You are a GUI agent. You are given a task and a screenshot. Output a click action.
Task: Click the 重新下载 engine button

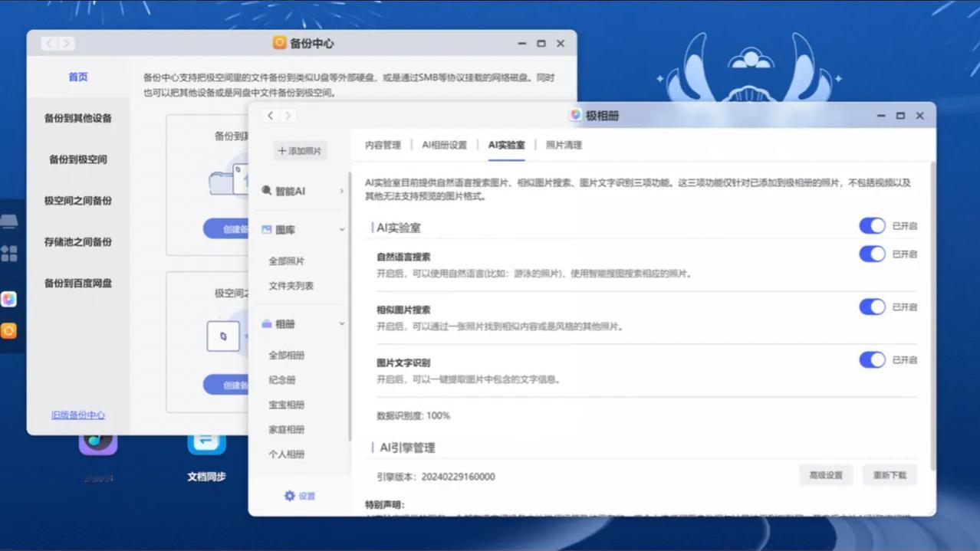point(890,475)
